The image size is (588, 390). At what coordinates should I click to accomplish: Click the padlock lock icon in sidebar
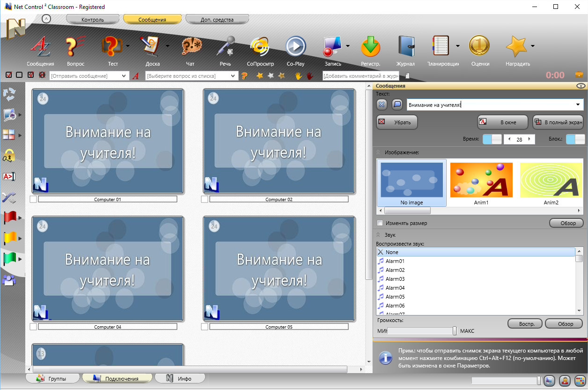pos(9,156)
